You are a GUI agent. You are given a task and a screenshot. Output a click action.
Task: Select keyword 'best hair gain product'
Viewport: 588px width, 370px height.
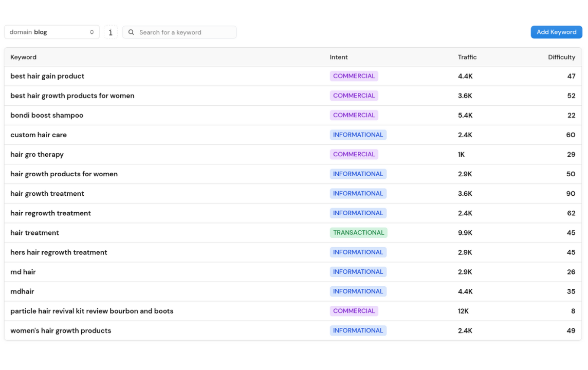tap(47, 76)
